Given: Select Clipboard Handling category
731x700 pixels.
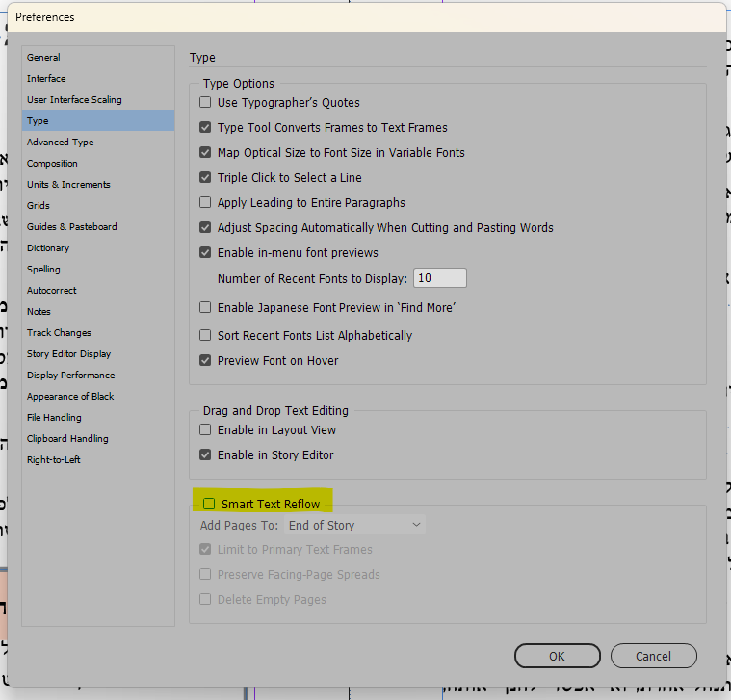Looking at the screenshot, I should [98, 439].
